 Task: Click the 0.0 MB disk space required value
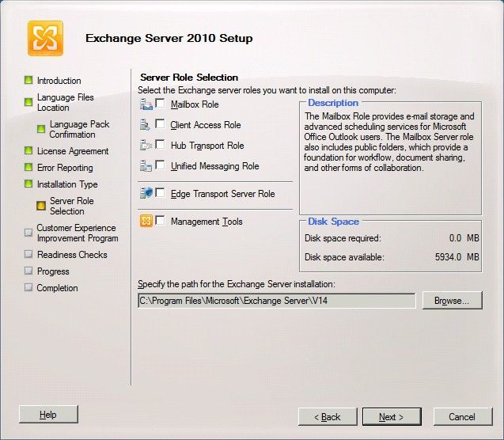(x=464, y=238)
